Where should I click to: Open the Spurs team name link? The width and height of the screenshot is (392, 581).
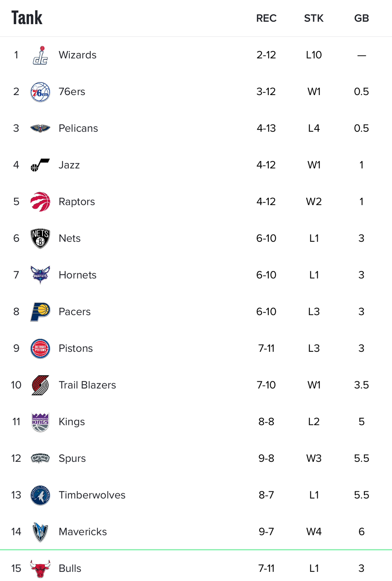tap(72, 458)
